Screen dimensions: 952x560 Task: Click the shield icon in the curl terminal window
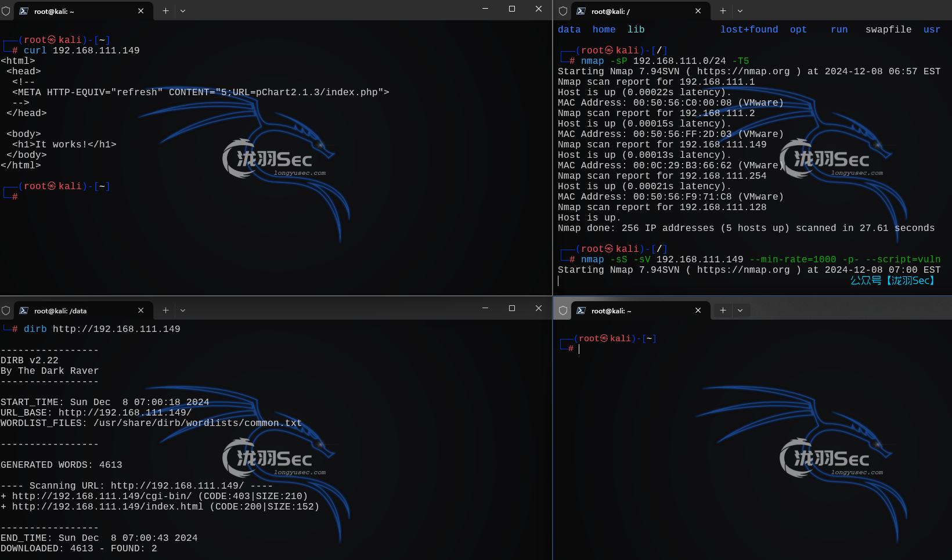click(6, 11)
